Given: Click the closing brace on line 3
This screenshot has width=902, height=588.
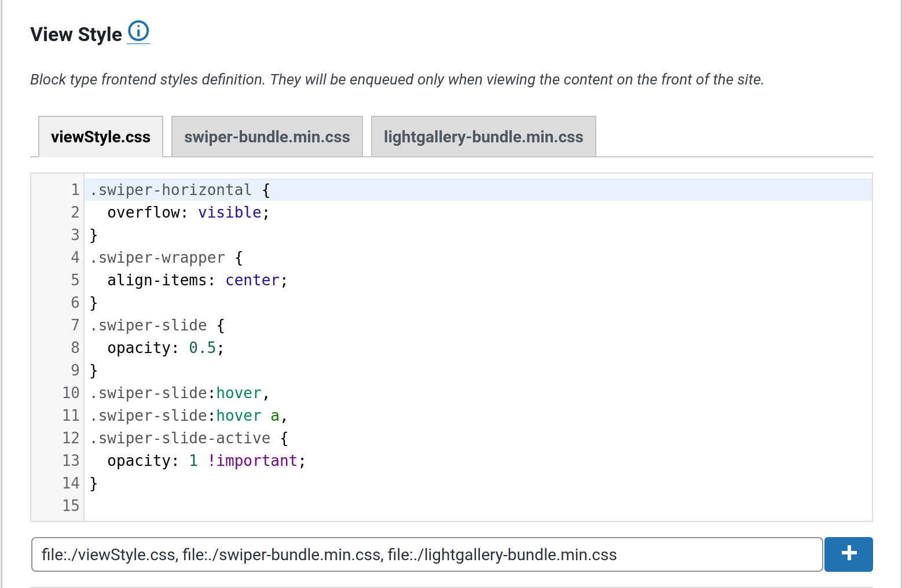Looking at the screenshot, I should click(x=94, y=235).
